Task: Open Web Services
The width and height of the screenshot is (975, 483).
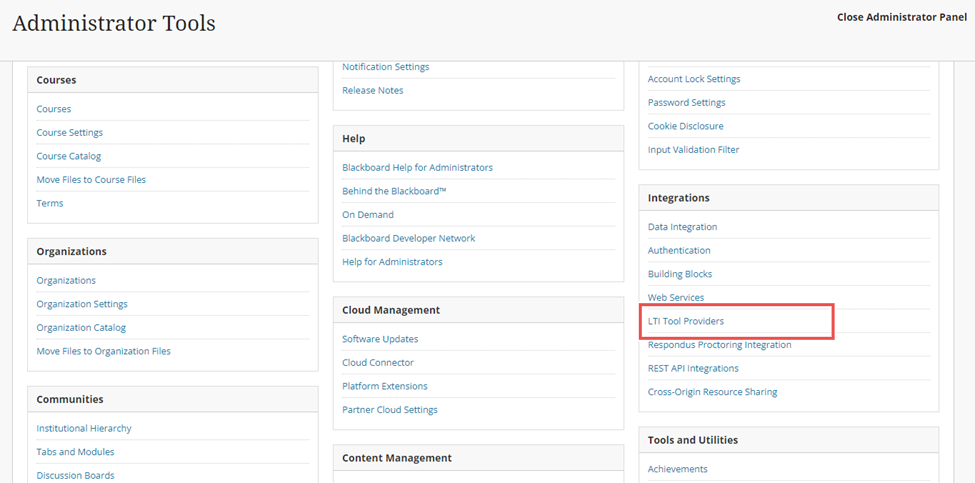Action: (x=676, y=298)
